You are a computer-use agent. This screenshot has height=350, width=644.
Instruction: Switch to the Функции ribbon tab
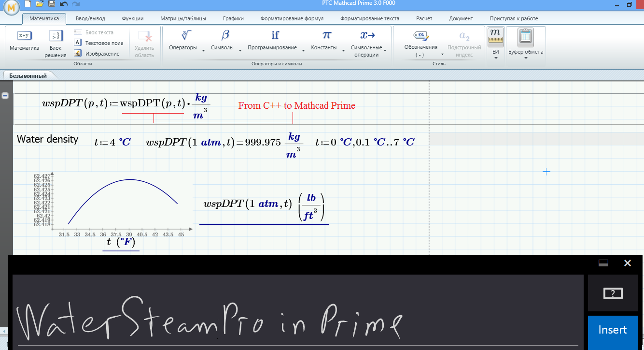(133, 18)
